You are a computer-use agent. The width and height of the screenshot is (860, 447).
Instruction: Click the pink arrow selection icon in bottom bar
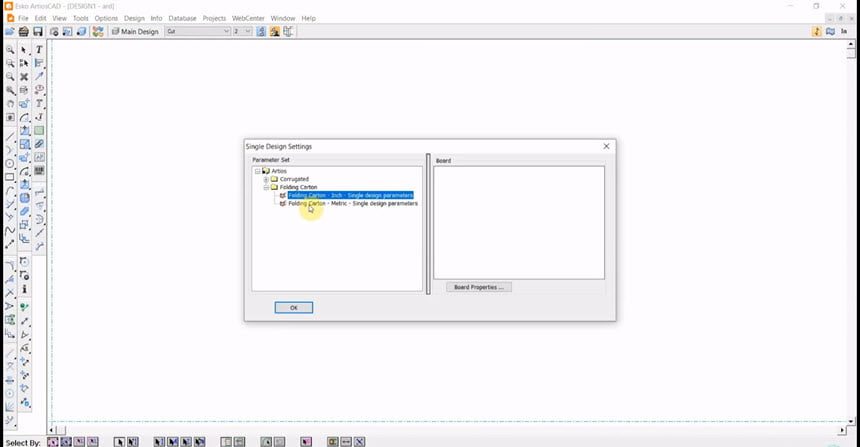306,442
